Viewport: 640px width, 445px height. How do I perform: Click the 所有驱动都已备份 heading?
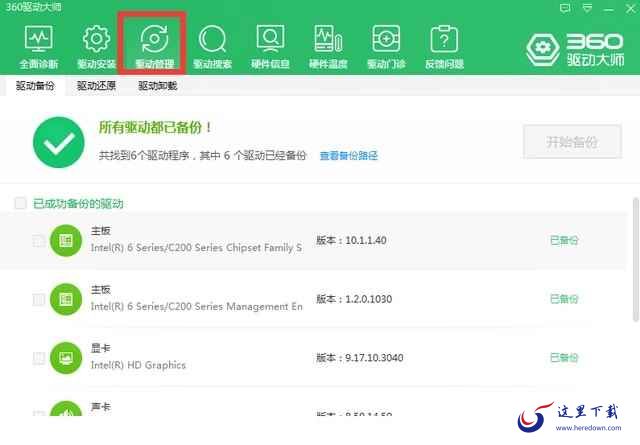point(155,127)
